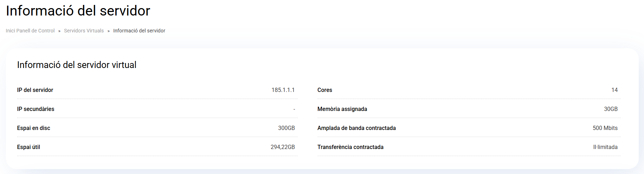Click the Amplada de banda contractada label
This screenshot has width=644, height=174.
(356, 128)
